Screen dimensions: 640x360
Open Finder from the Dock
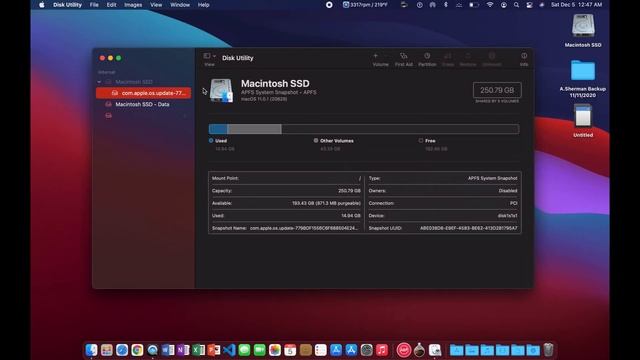[x=91, y=350]
